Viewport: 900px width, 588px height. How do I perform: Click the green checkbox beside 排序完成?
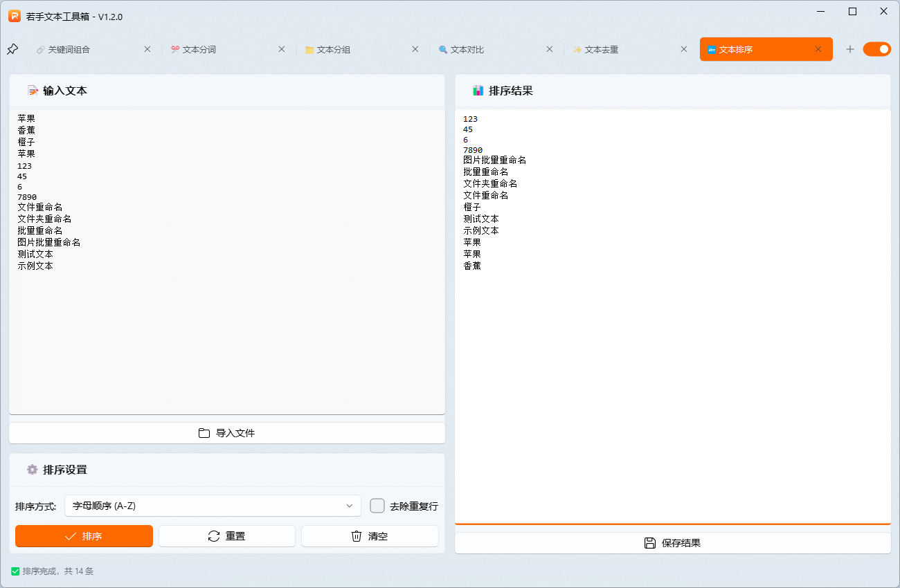15,571
